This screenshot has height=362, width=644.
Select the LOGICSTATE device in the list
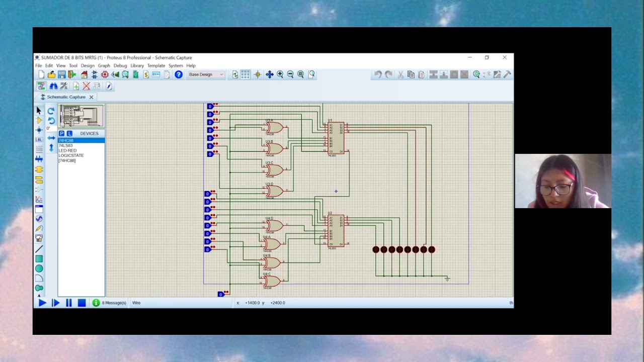(x=81, y=155)
